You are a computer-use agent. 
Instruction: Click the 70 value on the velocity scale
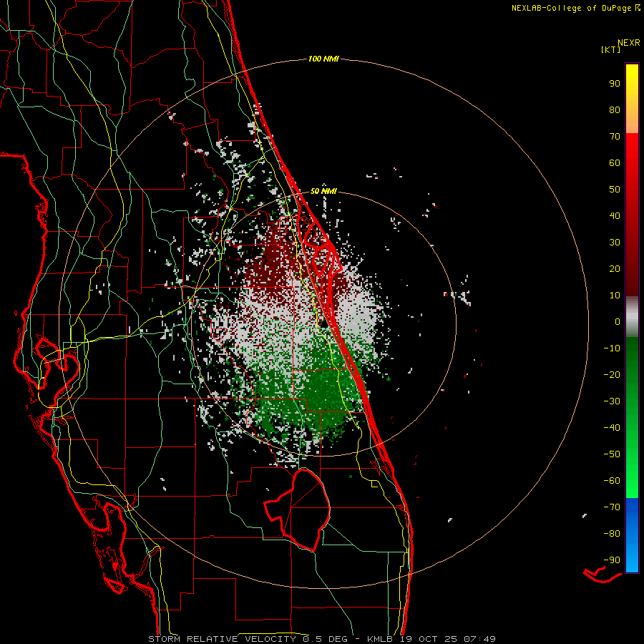615,137
